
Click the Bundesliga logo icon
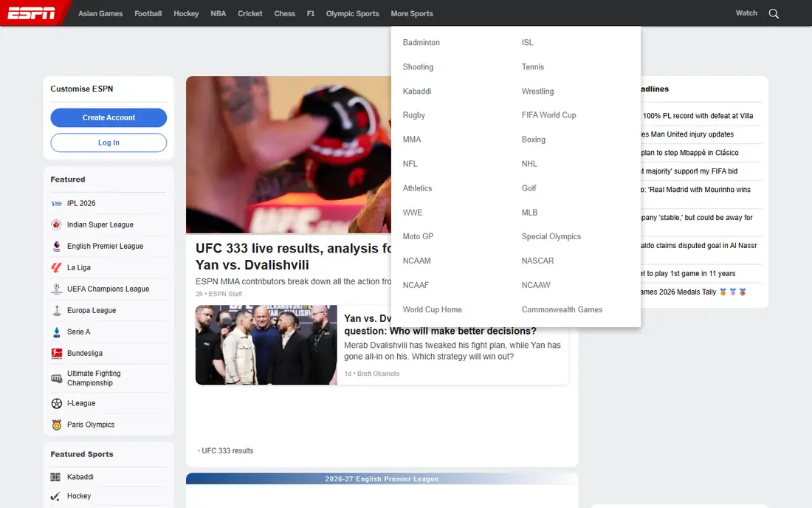pos(56,353)
